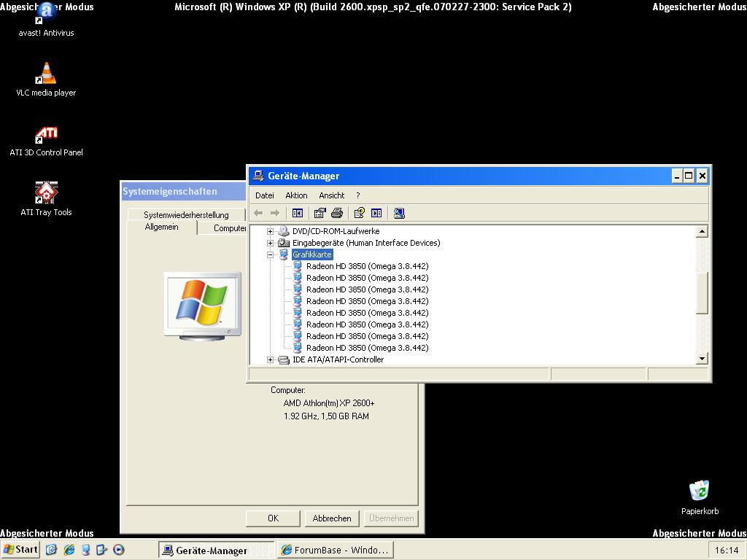Viewport: 747px width, 560px height.
Task: Click the AMD Athlon(tm) XP 2600+ text
Action: click(x=329, y=402)
